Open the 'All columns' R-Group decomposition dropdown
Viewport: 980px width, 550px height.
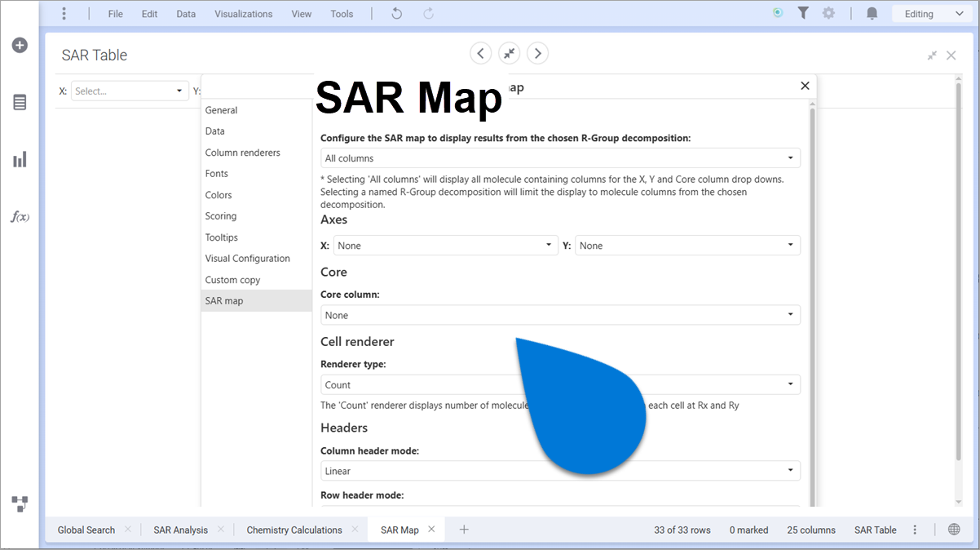point(559,157)
